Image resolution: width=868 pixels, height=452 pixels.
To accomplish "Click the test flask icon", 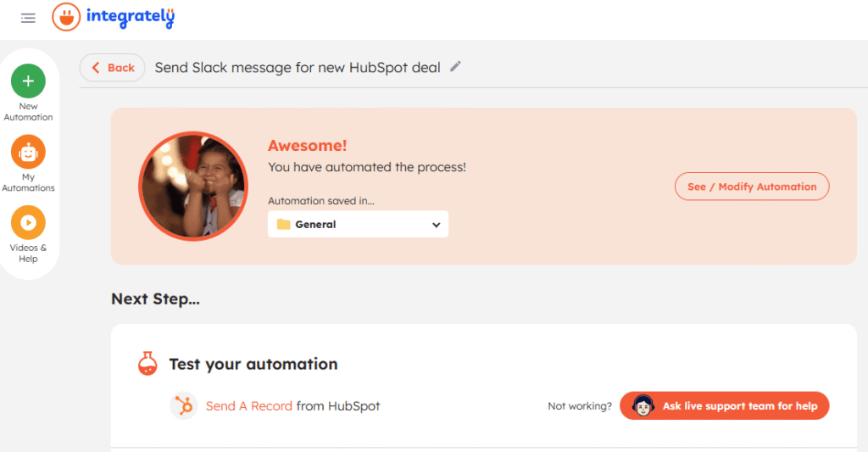I will 147,364.
